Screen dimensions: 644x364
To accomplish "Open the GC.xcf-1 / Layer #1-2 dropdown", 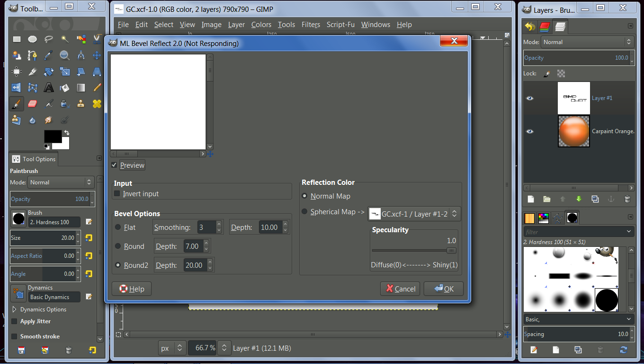I will 414,214.
